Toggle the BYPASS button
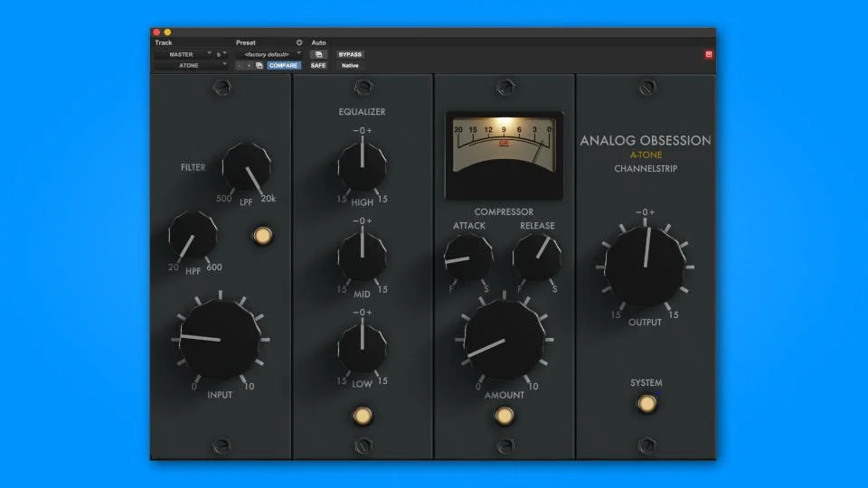 pyautogui.click(x=350, y=54)
